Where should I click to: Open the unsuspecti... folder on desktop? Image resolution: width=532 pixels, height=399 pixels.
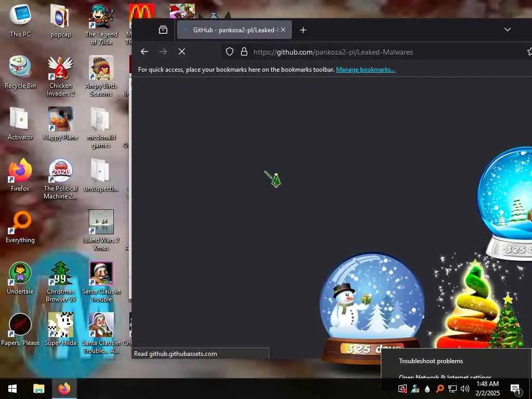pos(101,175)
